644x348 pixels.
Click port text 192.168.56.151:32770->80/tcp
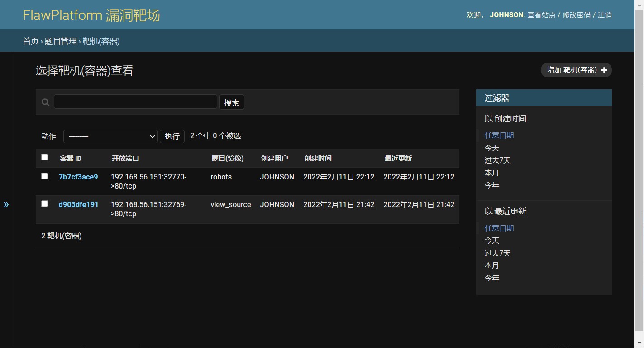(148, 181)
